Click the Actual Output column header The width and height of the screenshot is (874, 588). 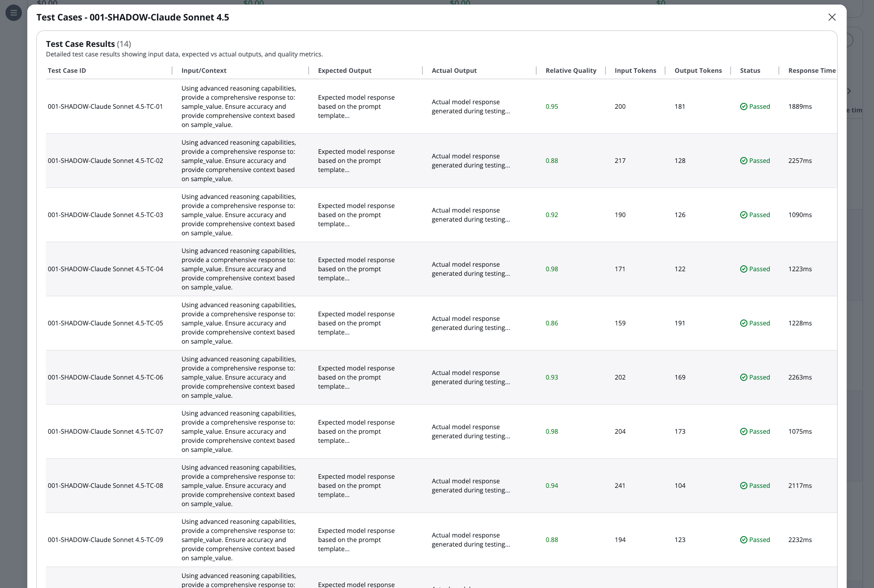coord(454,71)
